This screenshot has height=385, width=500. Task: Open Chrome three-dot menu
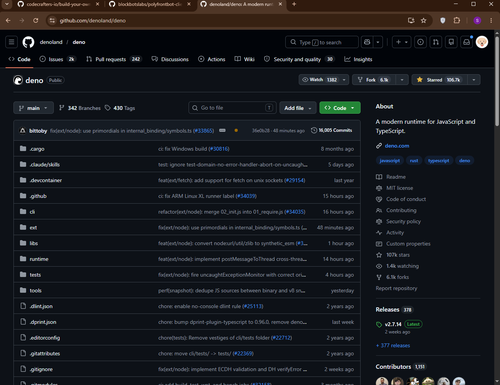click(x=491, y=21)
